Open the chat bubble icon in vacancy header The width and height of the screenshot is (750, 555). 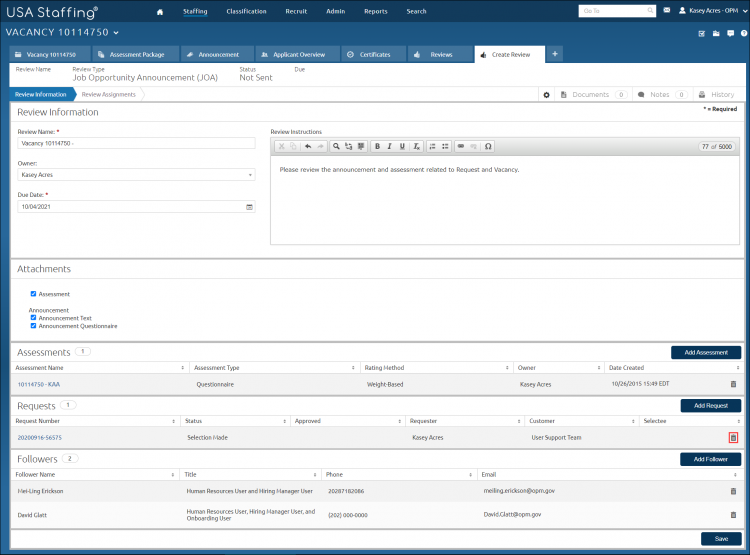[730, 33]
